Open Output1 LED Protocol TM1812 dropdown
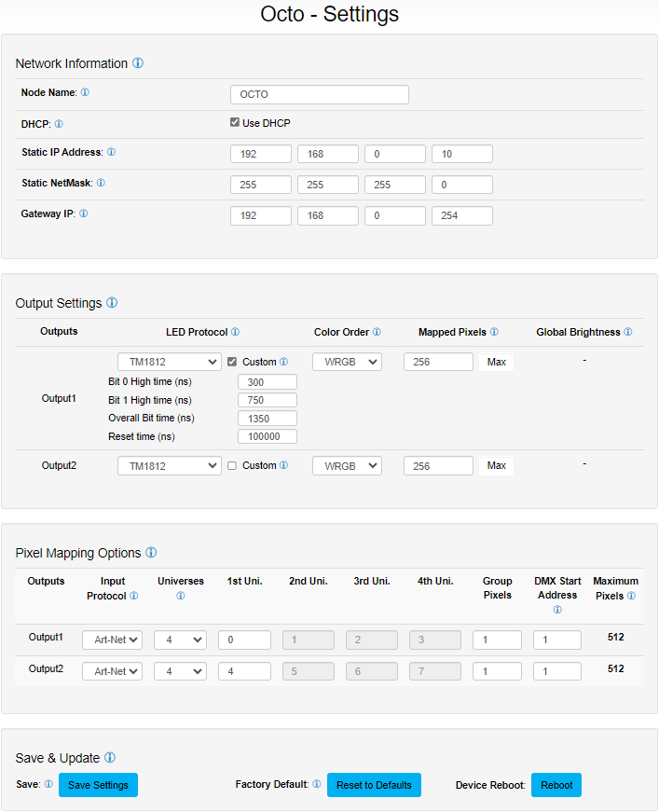 (170, 362)
